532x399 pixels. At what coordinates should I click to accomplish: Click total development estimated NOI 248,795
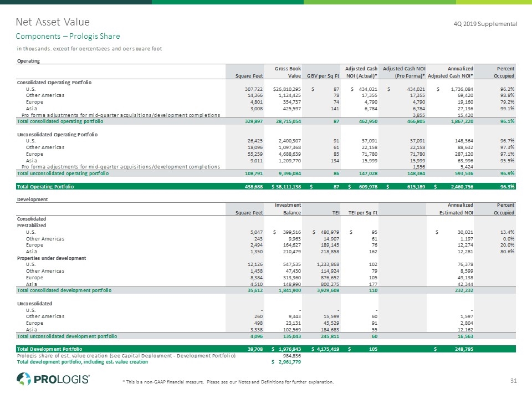point(464,349)
